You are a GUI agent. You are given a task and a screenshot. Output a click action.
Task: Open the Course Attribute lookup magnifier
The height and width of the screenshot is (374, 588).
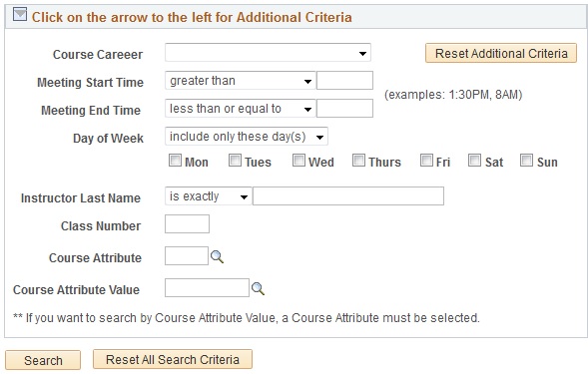coord(217,257)
